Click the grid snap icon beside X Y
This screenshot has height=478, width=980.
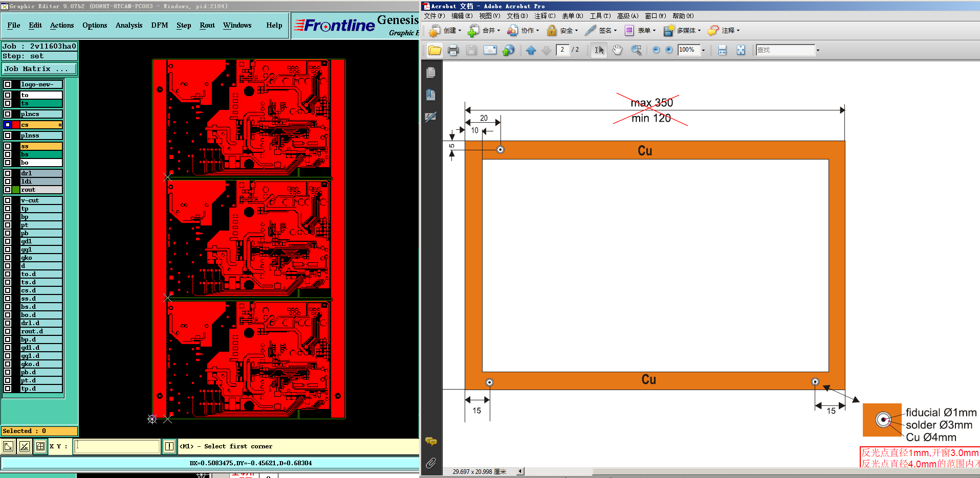click(40, 446)
